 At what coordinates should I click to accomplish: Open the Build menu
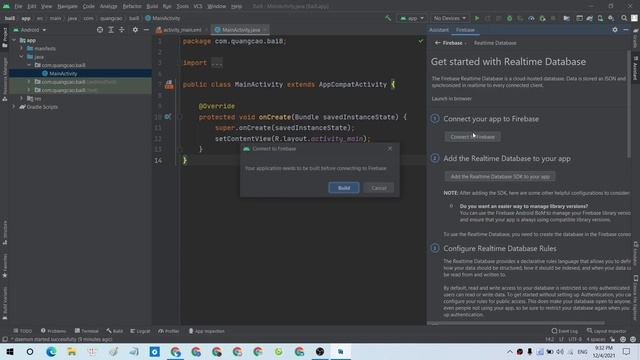(x=152, y=7)
